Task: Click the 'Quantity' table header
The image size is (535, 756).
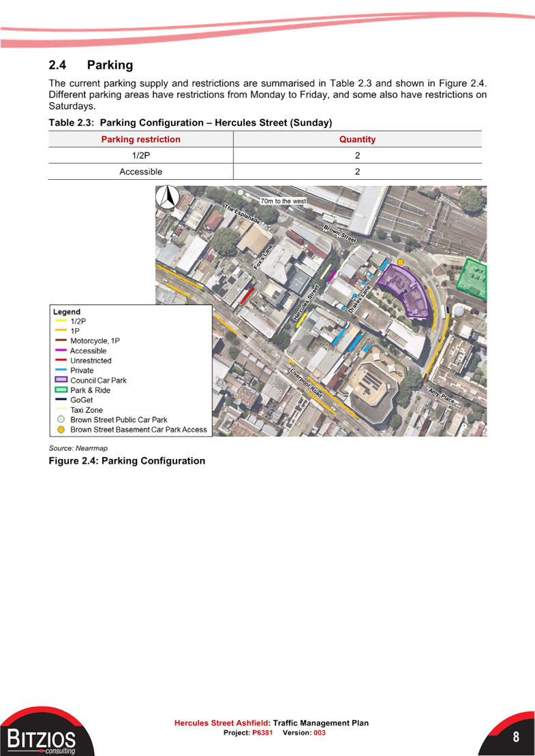Action: 357,140
